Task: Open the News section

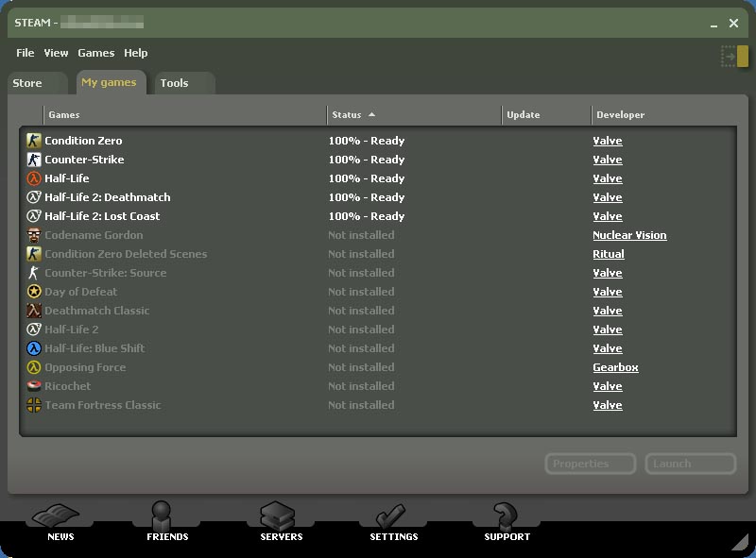Action: pos(60,523)
